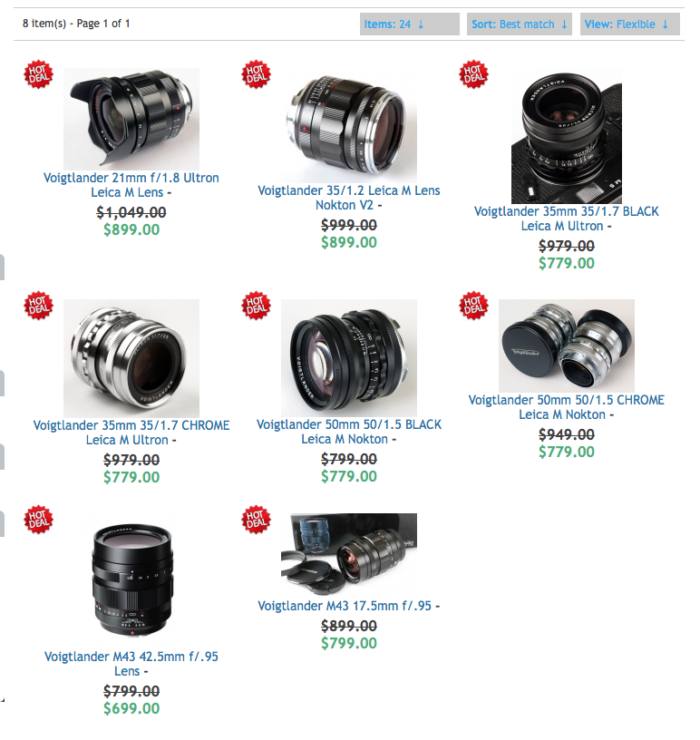
Task: Click Hot Deal badge on 50/1.5 BLACK Nokton
Action: [x=257, y=306]
